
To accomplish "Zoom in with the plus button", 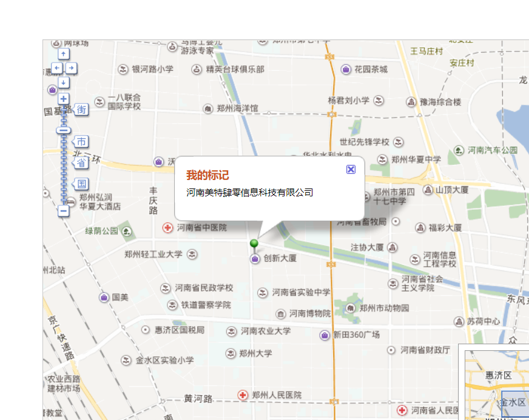I will pos(64,99).
